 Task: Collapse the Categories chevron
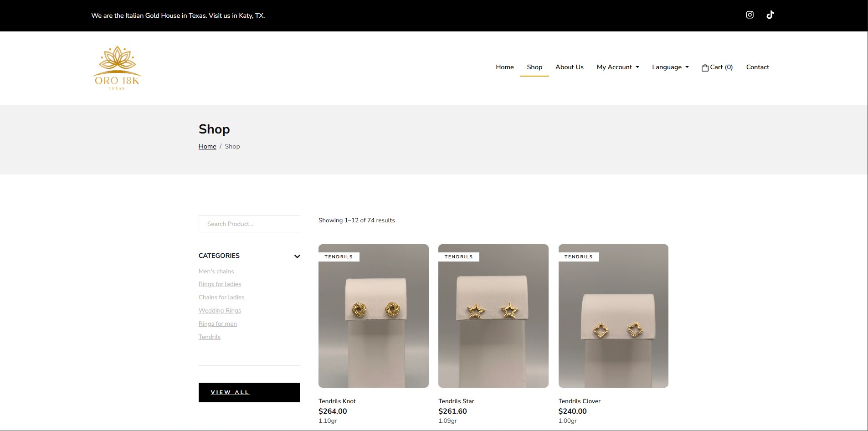(x=297, y=256)
